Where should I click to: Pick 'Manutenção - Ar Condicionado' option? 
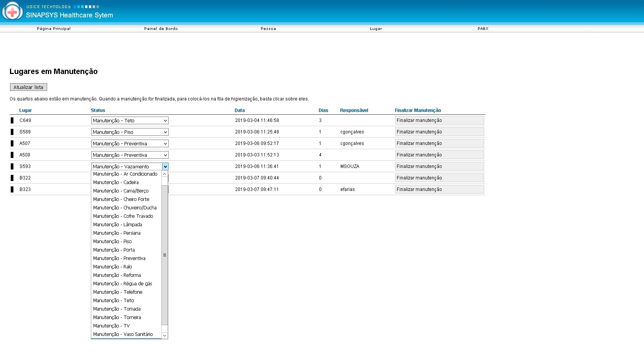[125, 174]
